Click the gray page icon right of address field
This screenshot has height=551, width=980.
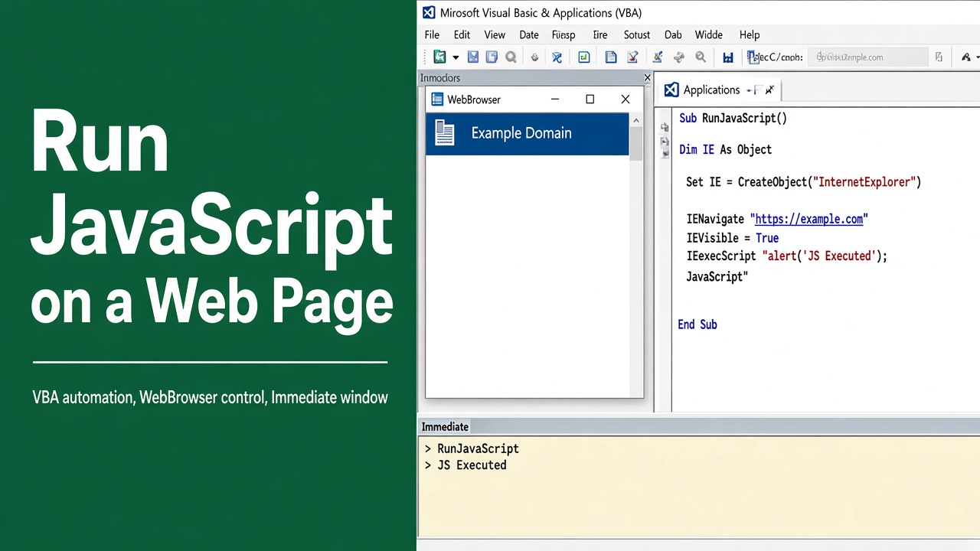939,57
